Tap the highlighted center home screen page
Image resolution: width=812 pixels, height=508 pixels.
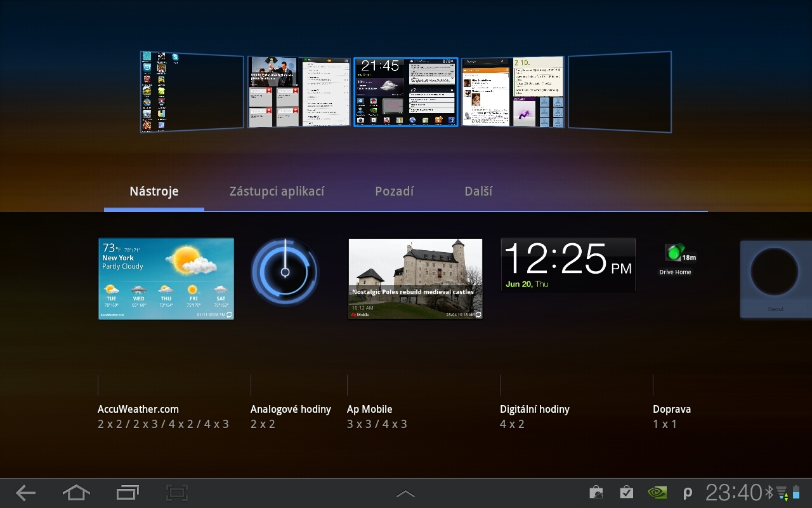pyautogui.click(x=405, y=91)
